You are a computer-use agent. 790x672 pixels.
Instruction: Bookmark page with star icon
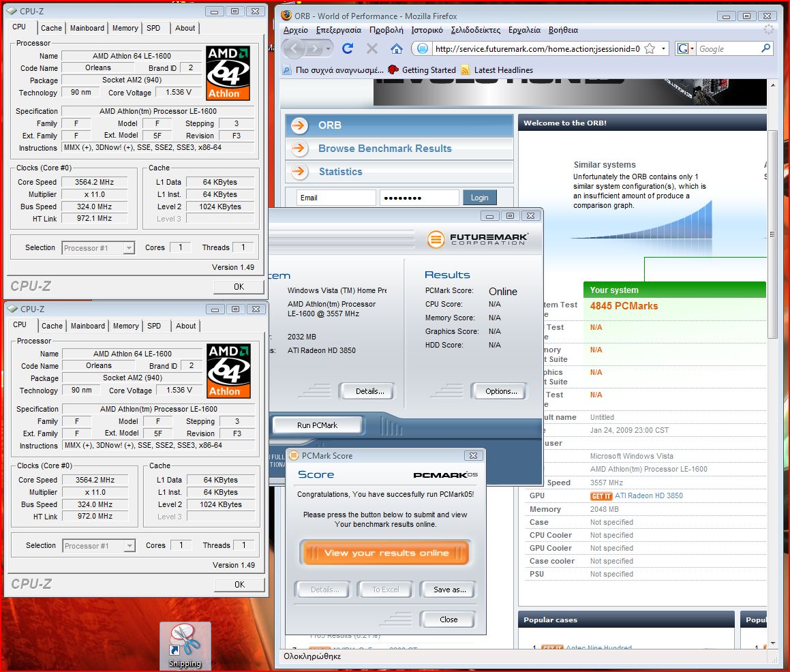point(650,48)
